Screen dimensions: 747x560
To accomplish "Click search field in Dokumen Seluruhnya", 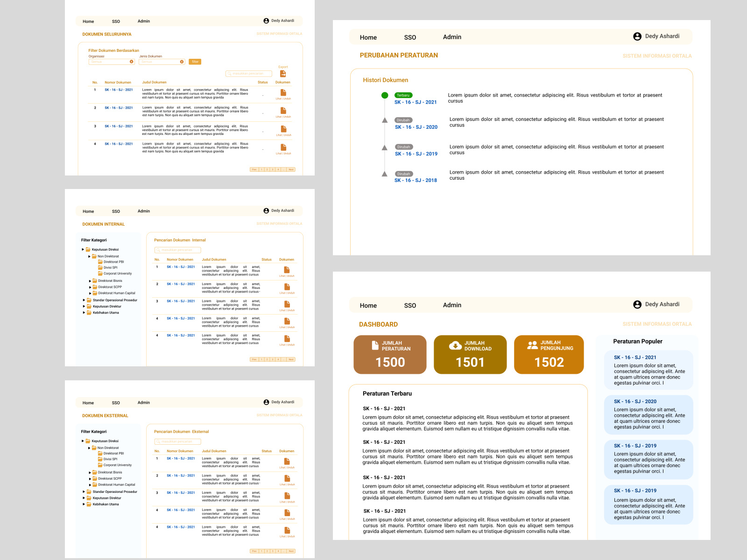I will [x=248, y=74].
